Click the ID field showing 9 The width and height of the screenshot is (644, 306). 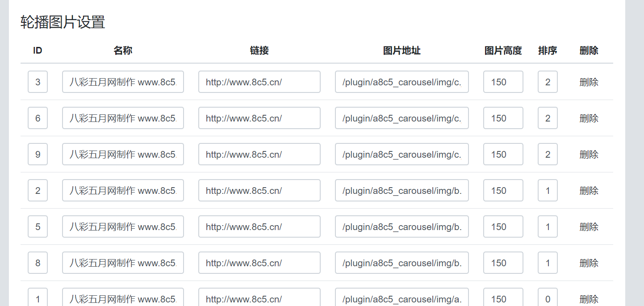[38, 154]
